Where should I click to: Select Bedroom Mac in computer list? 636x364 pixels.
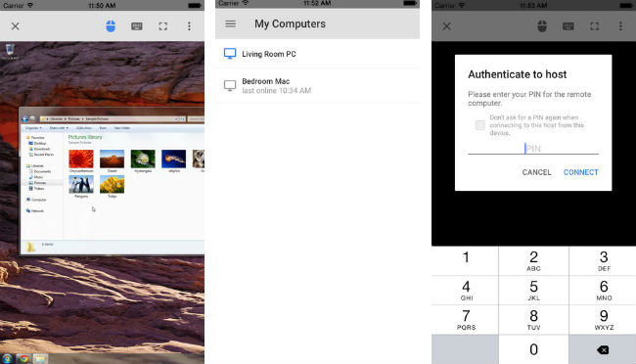click(x=317, y=86)
